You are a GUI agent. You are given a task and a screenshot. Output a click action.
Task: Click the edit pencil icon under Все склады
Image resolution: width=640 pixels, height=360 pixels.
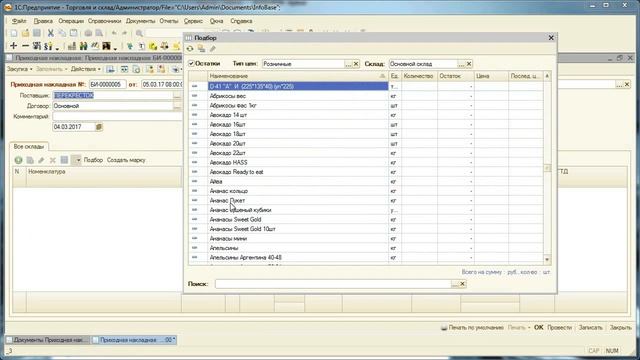click(x=41, y=160)
